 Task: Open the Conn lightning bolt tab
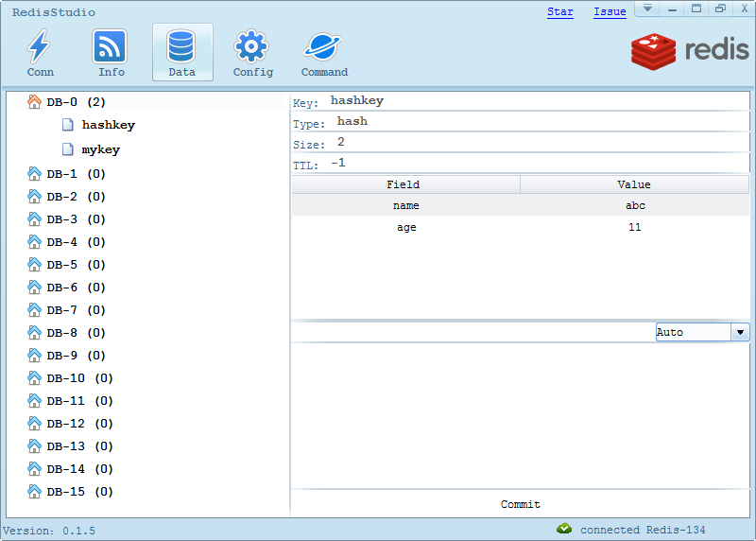(x=40, y=52)
